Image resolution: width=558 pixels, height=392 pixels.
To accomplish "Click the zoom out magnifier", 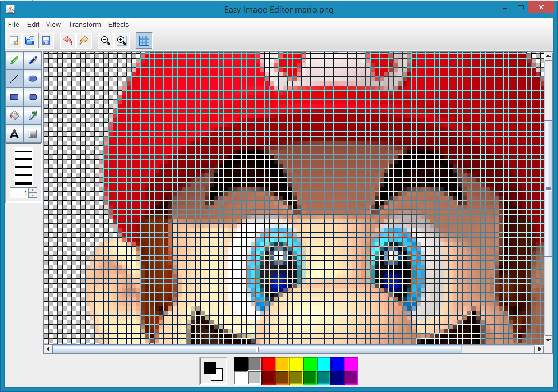I will [105, 40].
